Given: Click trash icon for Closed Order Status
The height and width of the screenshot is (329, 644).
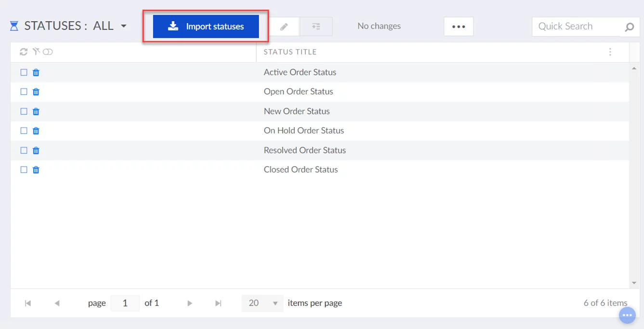Looking at the screenshot, I should [x=36, y=170].
